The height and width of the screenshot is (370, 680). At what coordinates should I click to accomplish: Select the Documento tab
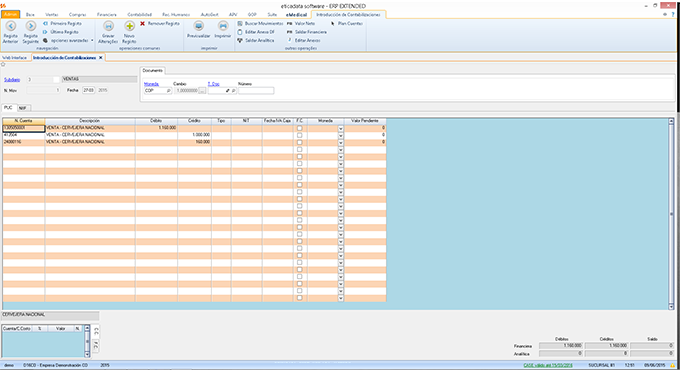point(153,70)
